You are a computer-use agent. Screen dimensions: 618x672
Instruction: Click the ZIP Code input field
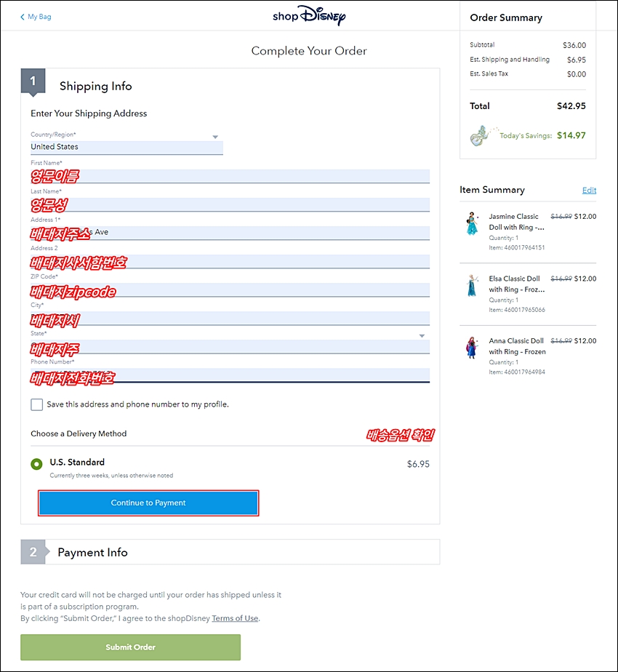(230, 289)
